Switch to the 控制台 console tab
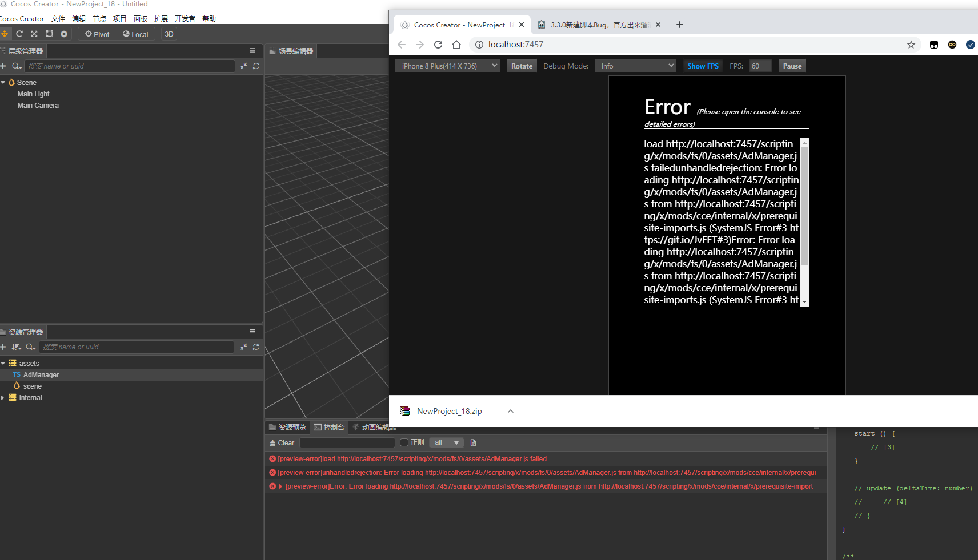Viewport: 978px width, 560px height. coord(329,428)
